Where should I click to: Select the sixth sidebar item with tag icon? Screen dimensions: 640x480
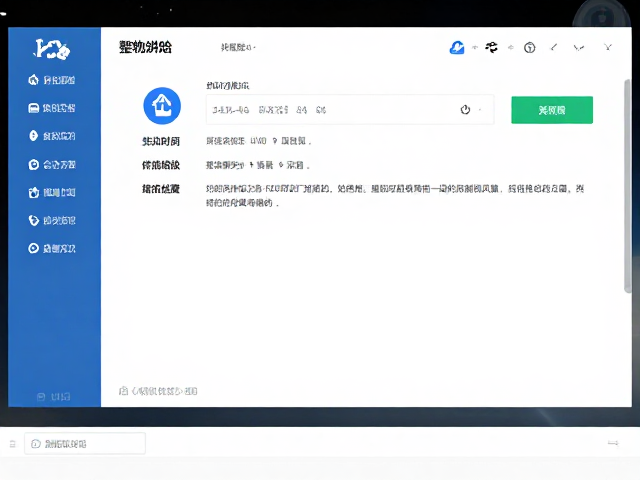coord(52,220)
